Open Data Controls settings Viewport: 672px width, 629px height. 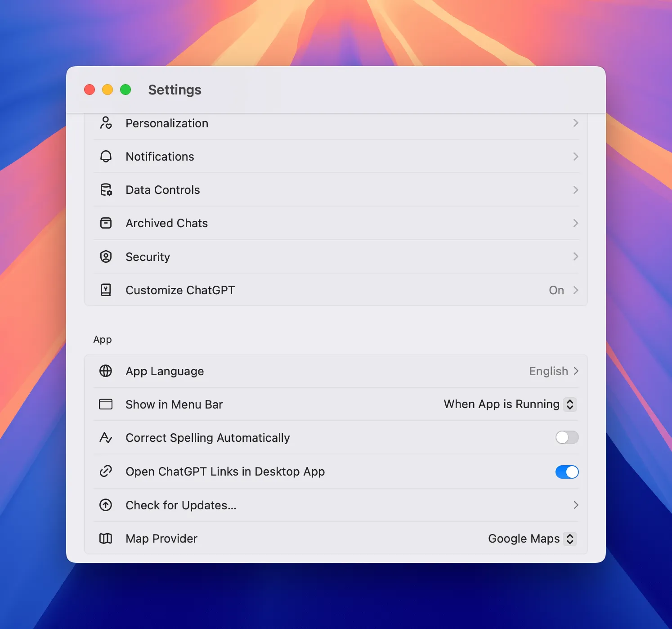click(336, 189)
